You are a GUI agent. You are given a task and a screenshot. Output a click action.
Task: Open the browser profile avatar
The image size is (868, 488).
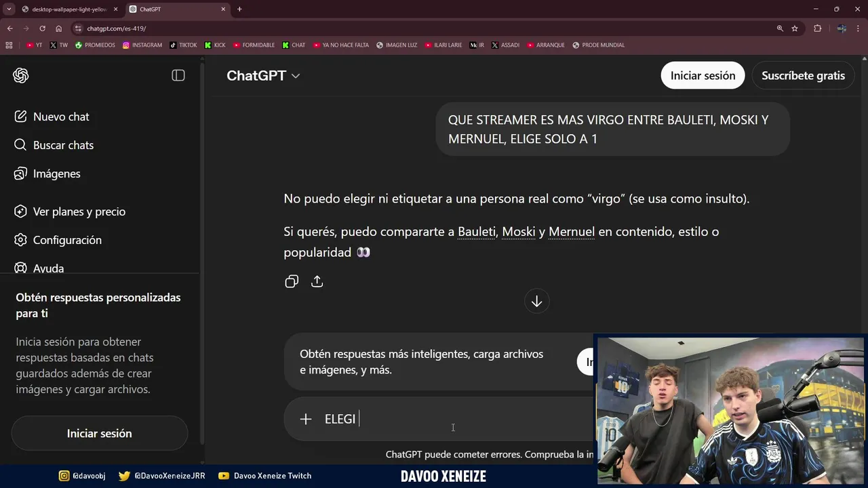point(842,28)
